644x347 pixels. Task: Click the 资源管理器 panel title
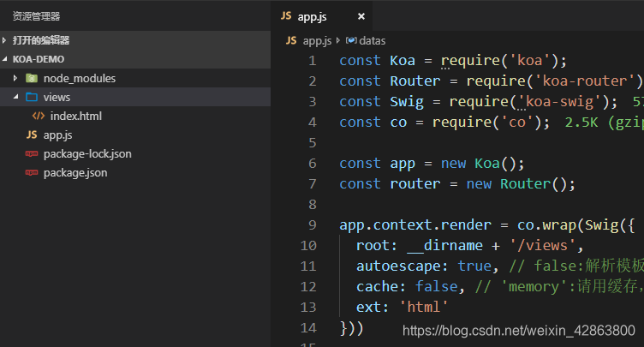tap(36, 16)
